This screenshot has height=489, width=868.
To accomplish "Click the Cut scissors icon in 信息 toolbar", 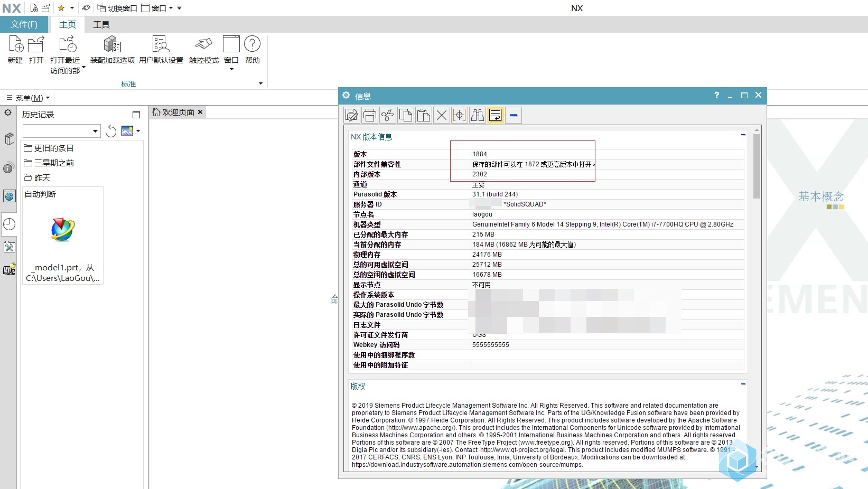I will 388,115.
